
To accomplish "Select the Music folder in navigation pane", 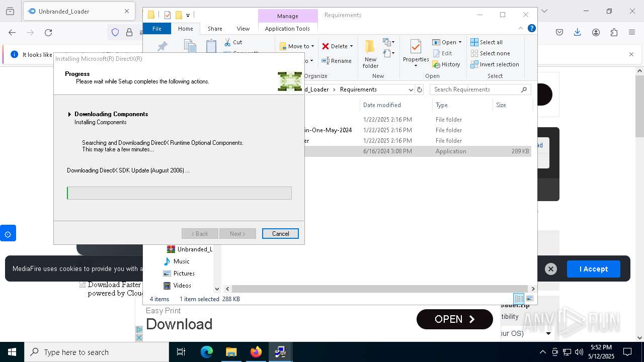I will pyautogui.click(x=181, y=261).
